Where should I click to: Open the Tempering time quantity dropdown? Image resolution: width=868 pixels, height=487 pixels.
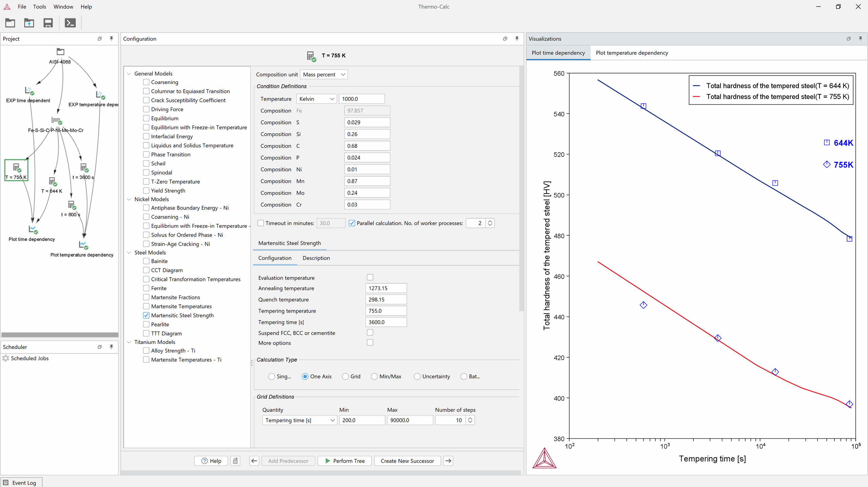click(x=299, y=420)
